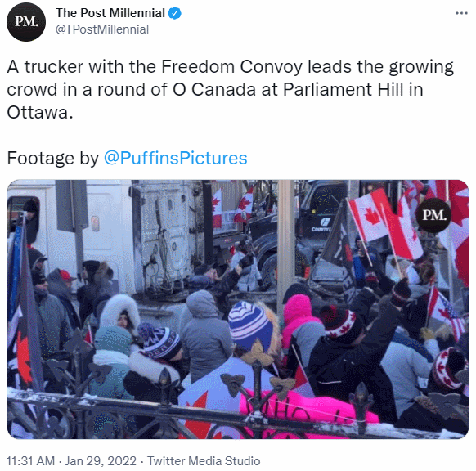Click the word "Ottawa." in the tweet

(40, 112)
